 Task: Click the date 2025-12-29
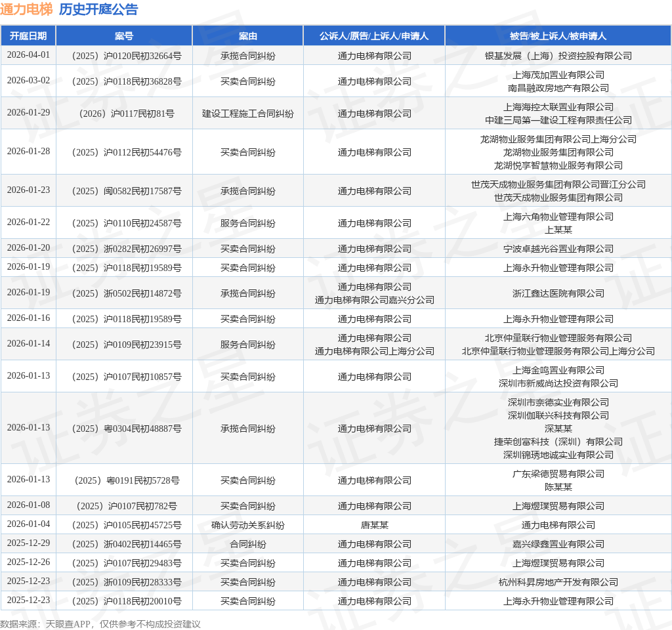tap(28, 543)
